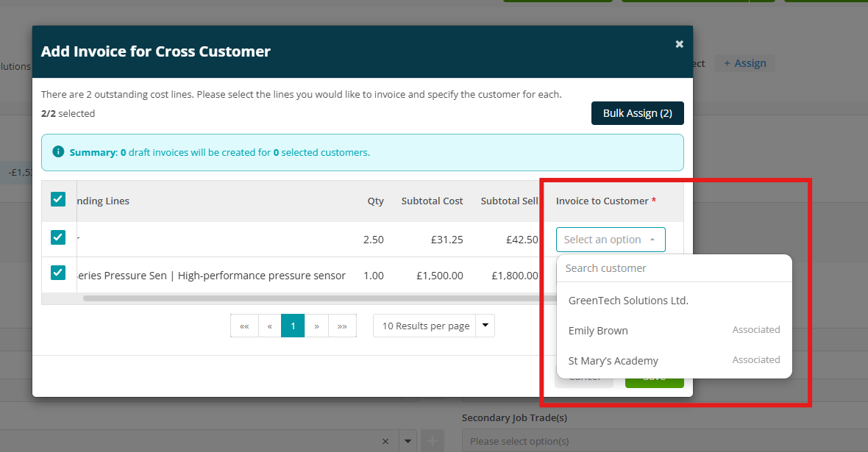The width and height of the screenshot is (868, 452).
Task: Choose St Mary's Academy from the customer list
Action: coord(675,361)
